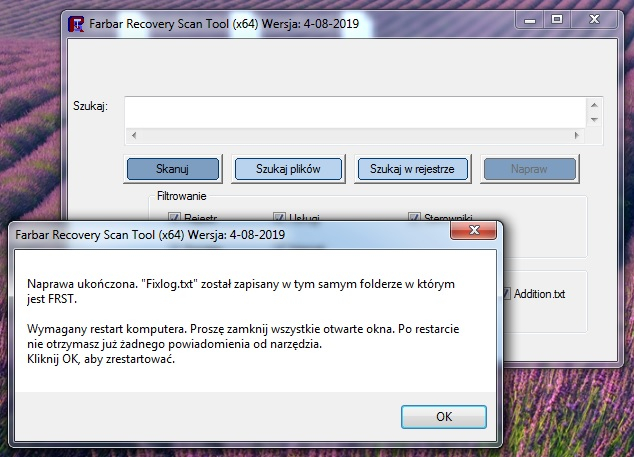Close the Fixlog dialog with the red X

tap(473, 231)
